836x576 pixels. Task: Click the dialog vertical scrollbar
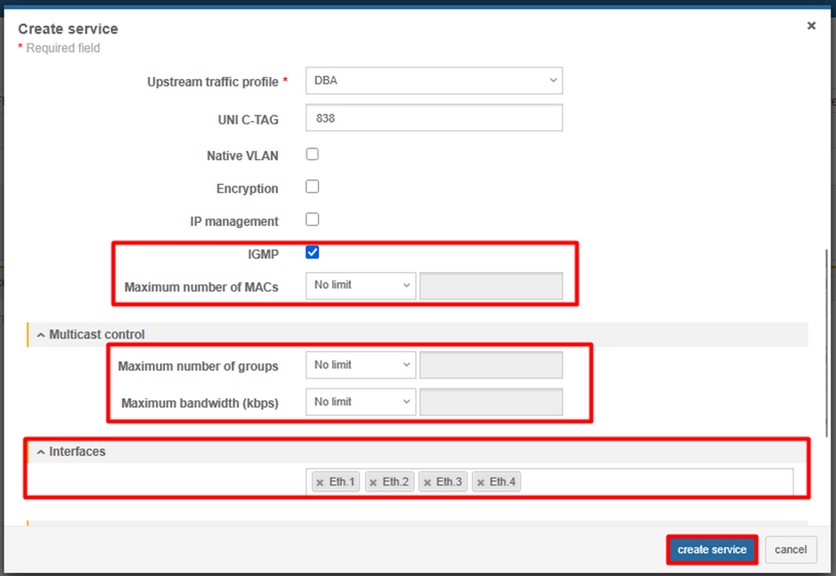pos(826,340)
